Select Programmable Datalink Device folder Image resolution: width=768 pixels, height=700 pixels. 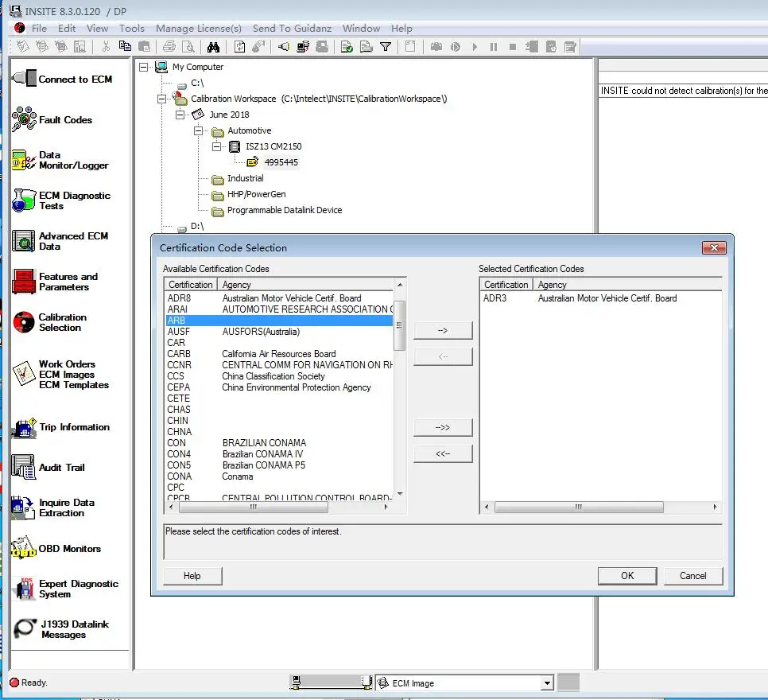[x=285, y=210]
